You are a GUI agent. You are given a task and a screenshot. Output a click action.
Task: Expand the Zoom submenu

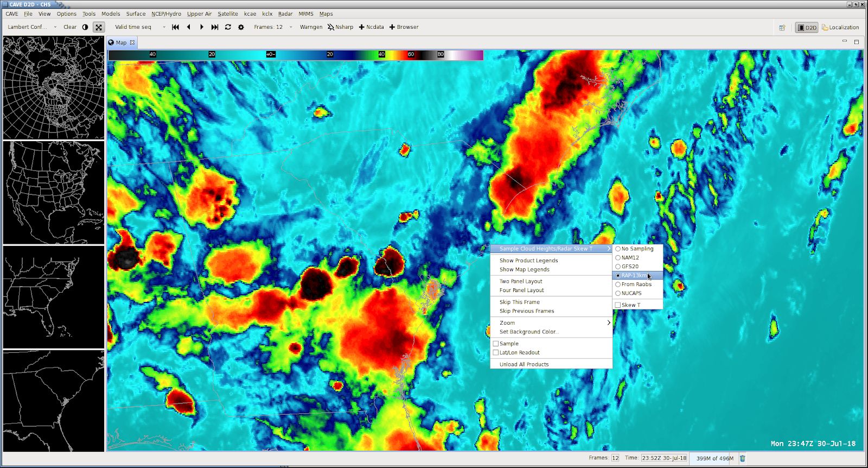[551, 323]
